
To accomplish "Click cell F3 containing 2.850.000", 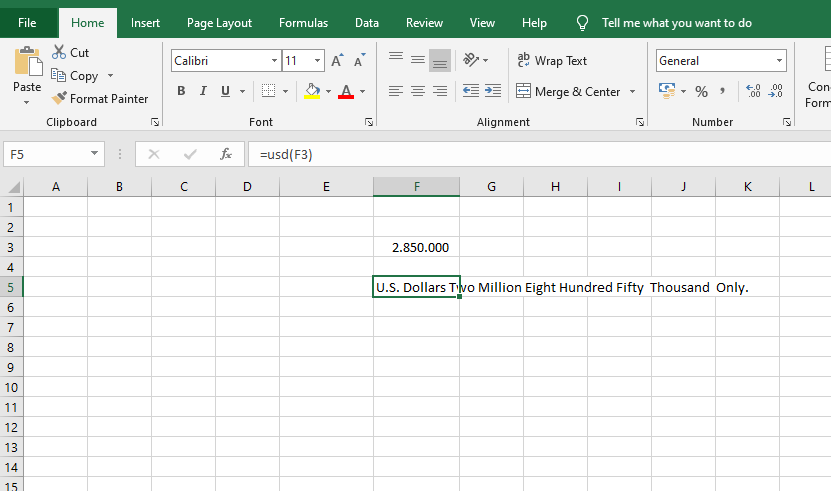I will pyautogui.click(x=416, y=247).
